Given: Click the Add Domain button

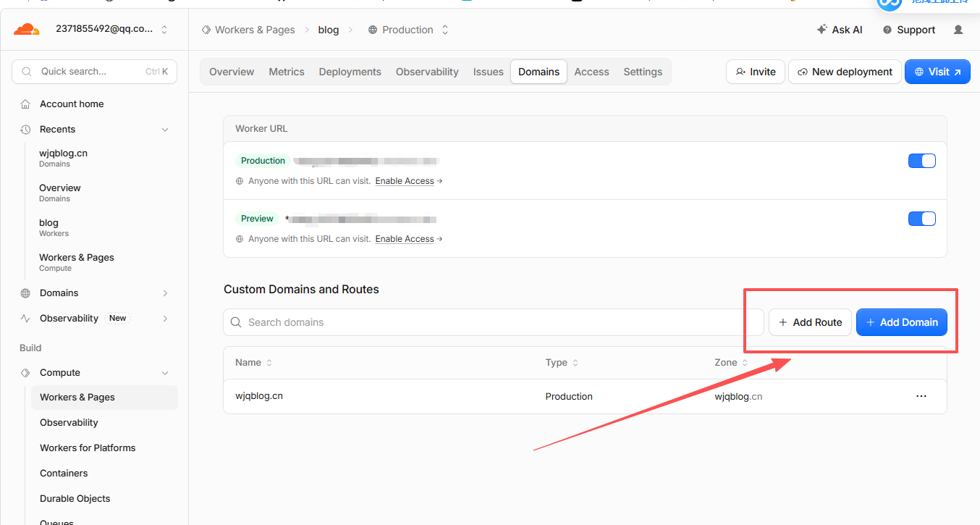Looking at the screenshot, I should point(902,322).
